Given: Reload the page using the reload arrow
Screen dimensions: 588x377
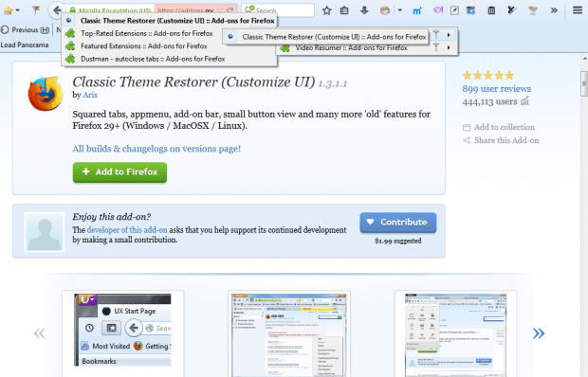Looking at the screenshot, I should [x=230, y=10].
